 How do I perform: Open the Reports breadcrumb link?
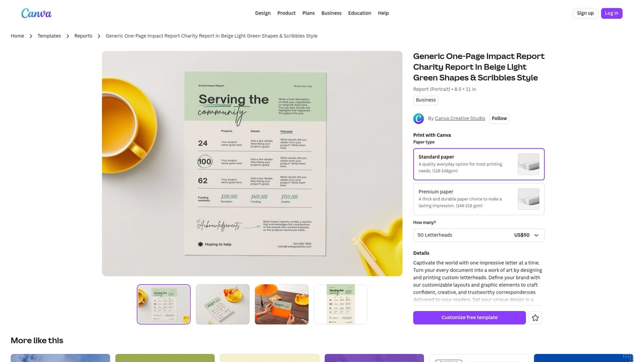click(83, 35)
